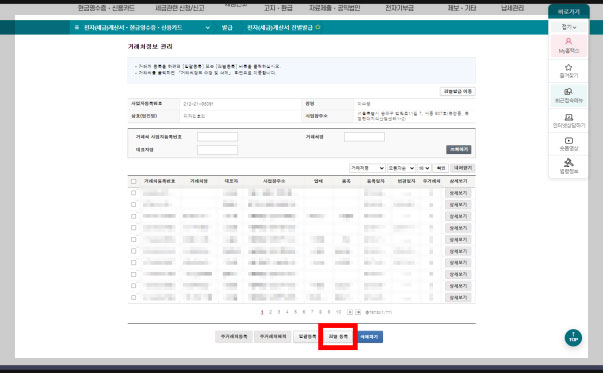Open the 거래처명 sort field dropdown
Screen dimensions: 603x373
(x=367, y=168)
